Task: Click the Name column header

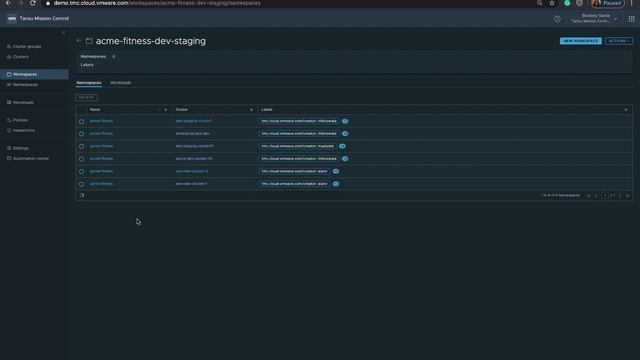Action: point(95,110)
